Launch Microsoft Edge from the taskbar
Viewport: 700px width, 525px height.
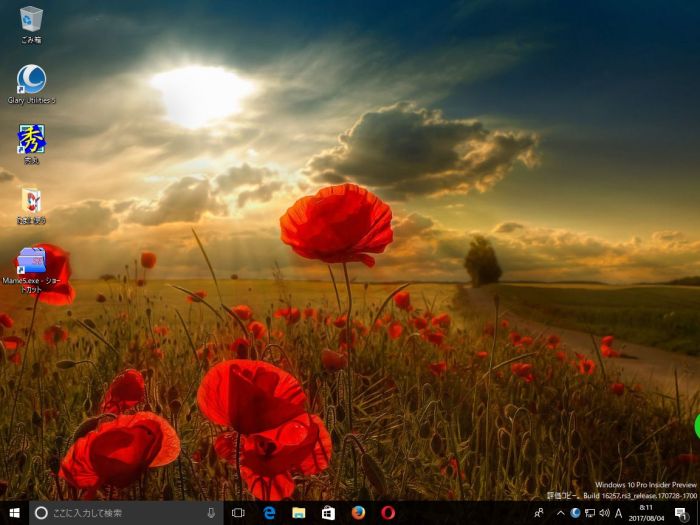(269, 512)
